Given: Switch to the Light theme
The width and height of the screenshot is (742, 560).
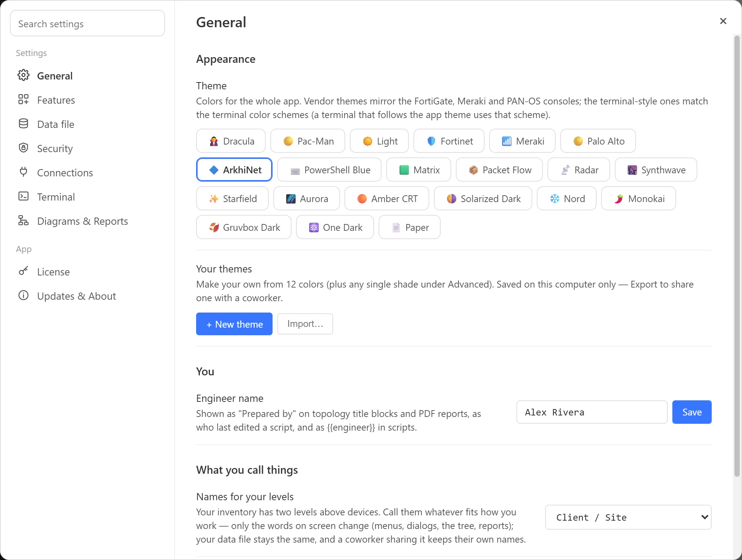Looking at the screenshot, I should click(379, 141).
